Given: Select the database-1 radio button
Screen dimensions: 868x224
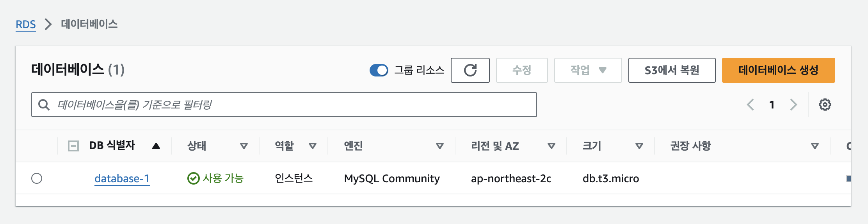Looking at the screenshot, I should [x=37, y=178].
